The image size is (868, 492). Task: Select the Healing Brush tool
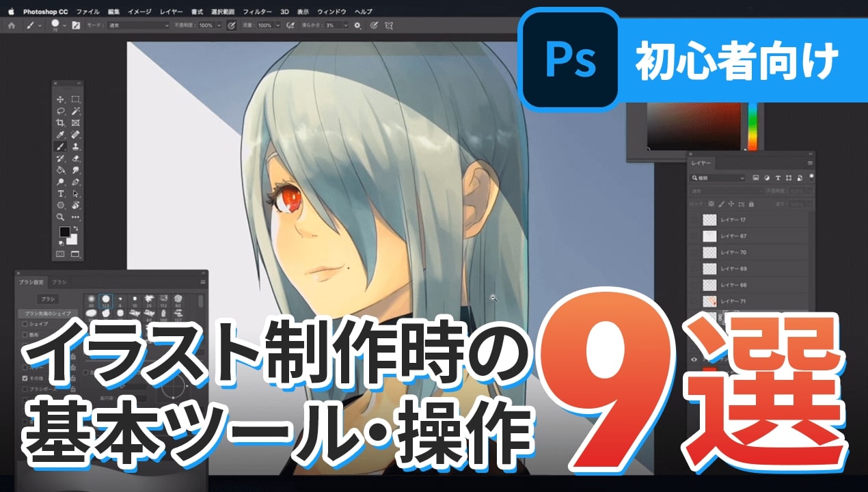click(75, 135)
